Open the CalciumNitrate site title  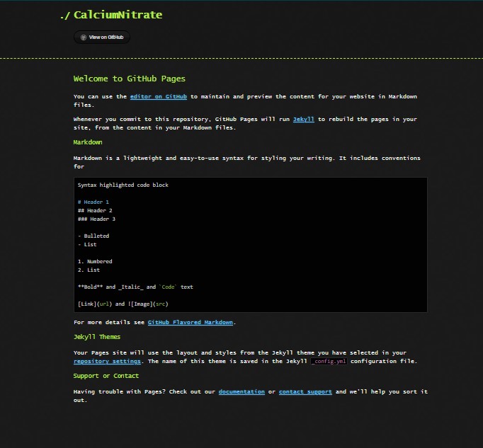118,15
